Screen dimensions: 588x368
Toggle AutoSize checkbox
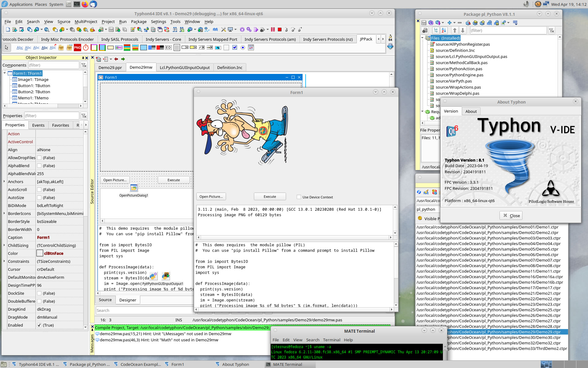(x=39, y=197)
